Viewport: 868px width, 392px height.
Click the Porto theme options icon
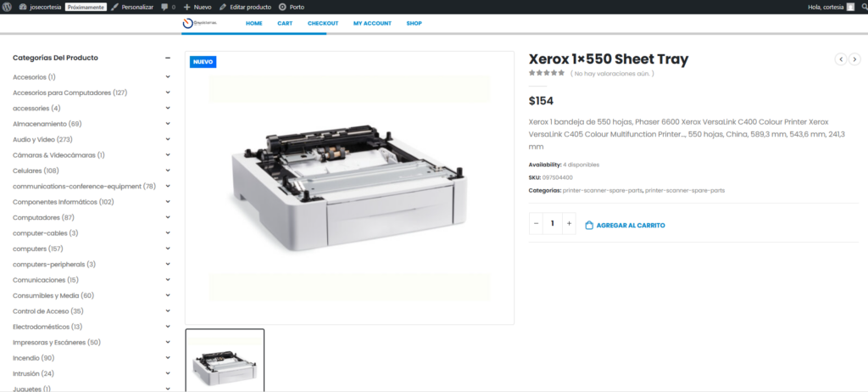coord(282,7)
